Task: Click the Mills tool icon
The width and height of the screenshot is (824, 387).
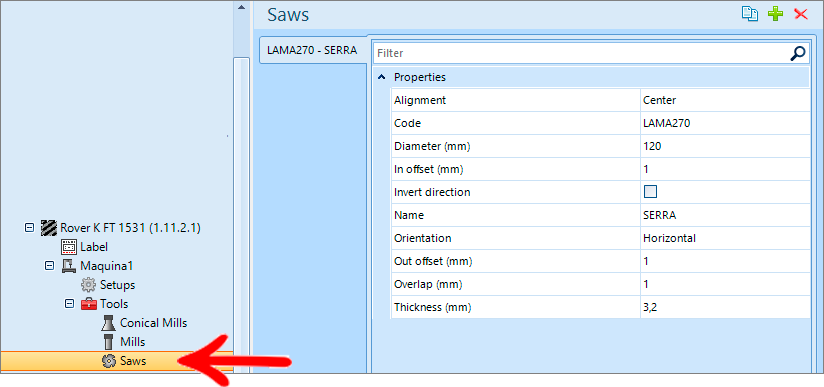Action: 108,342
